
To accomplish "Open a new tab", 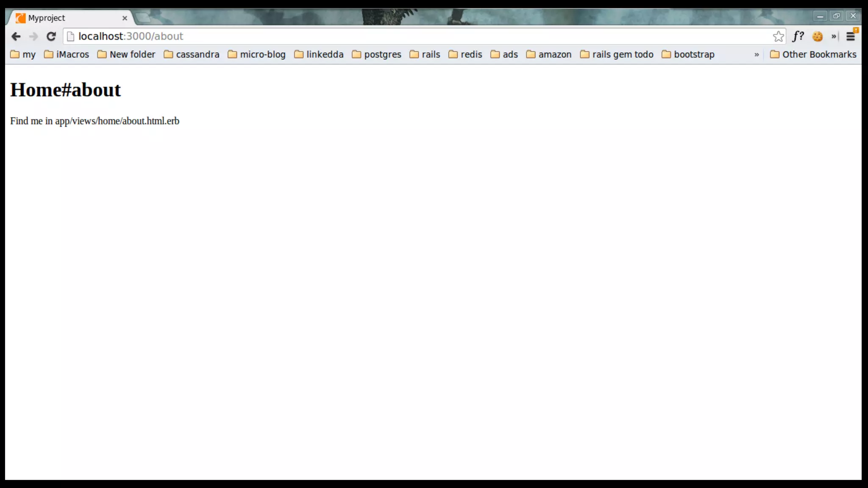I will tap(143, 18).
